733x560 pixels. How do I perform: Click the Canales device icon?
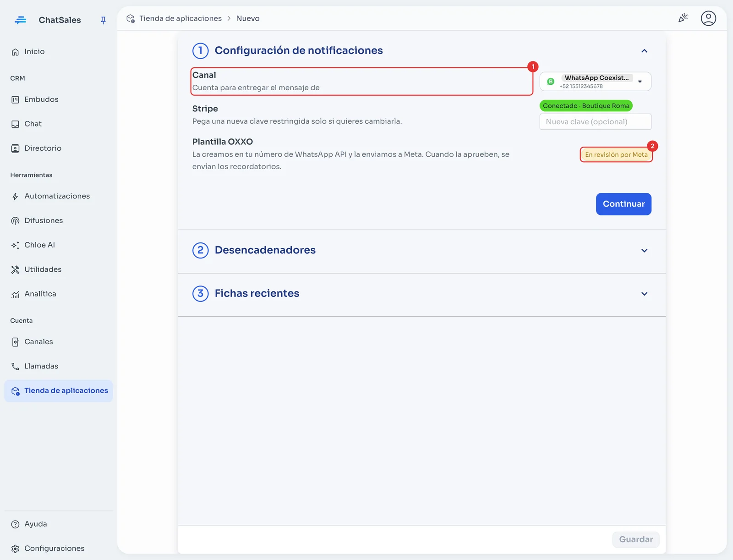(x=15, y=342)
